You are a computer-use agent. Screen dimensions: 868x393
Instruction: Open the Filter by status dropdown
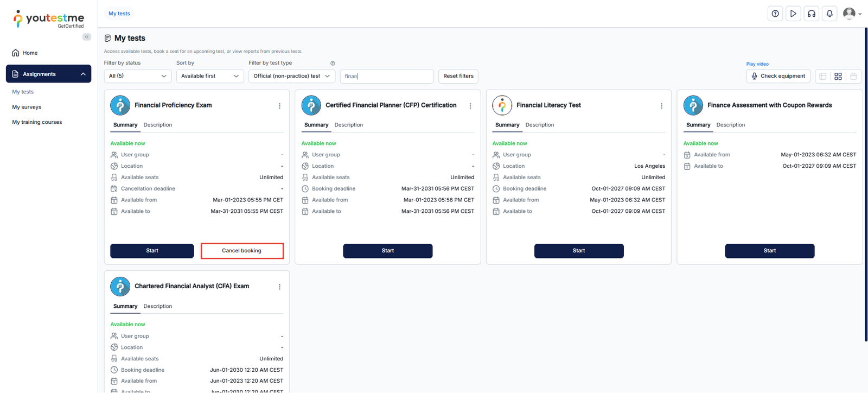138,76
